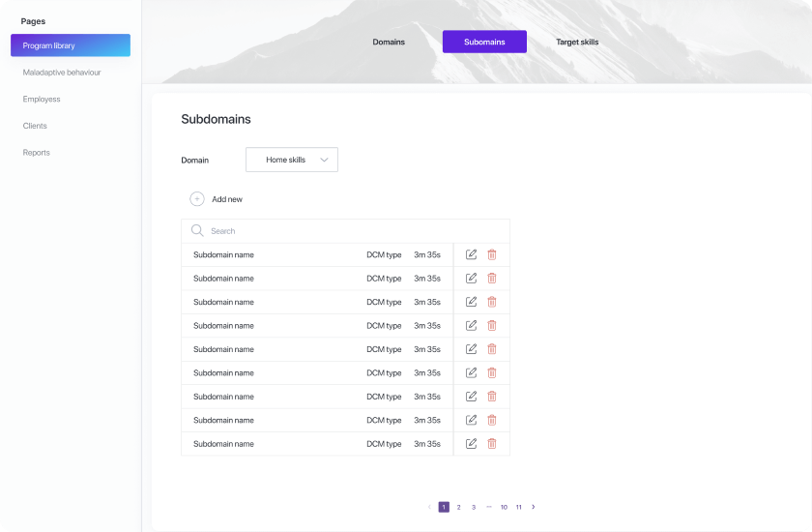
Task: Edit the last subdomain row
Action: tap(472, 444)
